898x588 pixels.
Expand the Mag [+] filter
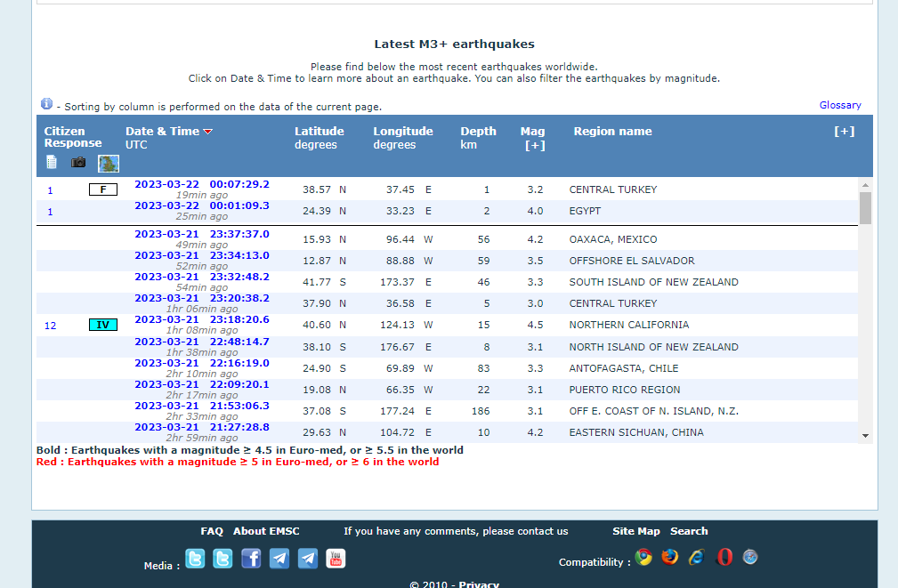coord(534,146)
